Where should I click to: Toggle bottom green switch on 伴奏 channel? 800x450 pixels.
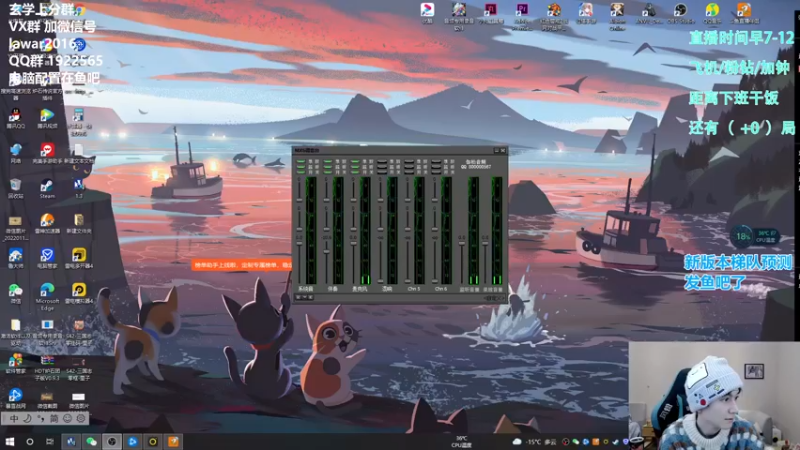coord(328,171)
